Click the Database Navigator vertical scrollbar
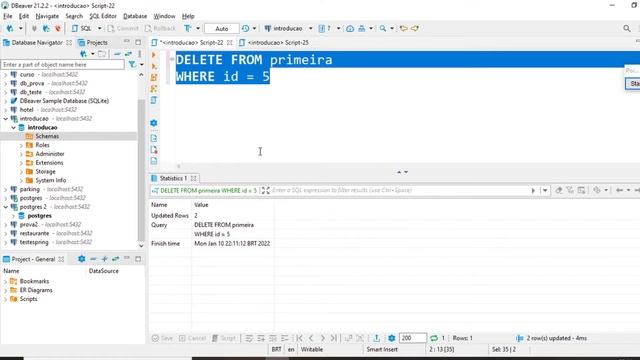Image resolution: width=640 pixels, height=360 pixels. click(x=141, y=169)
